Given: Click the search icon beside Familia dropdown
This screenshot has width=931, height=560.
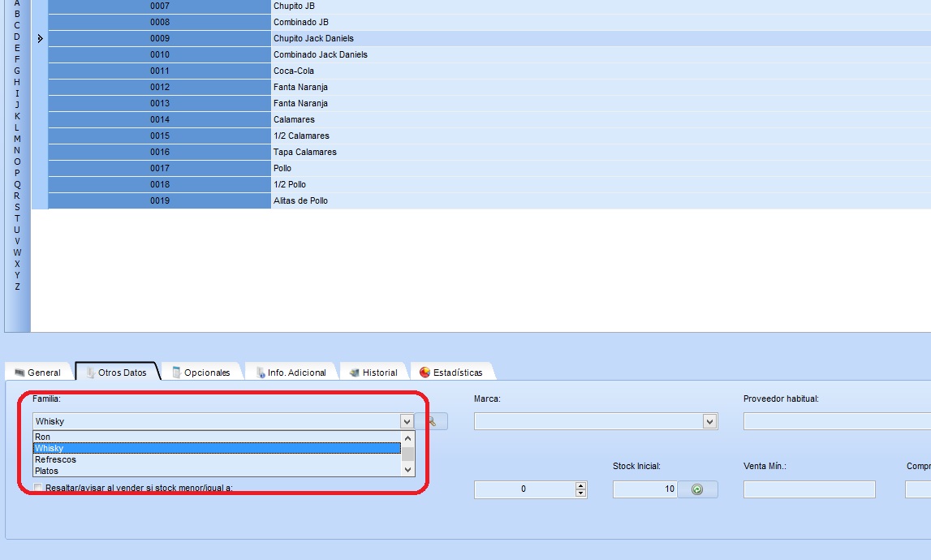Looking at the screenshot, I should click(x=431, y=422).
